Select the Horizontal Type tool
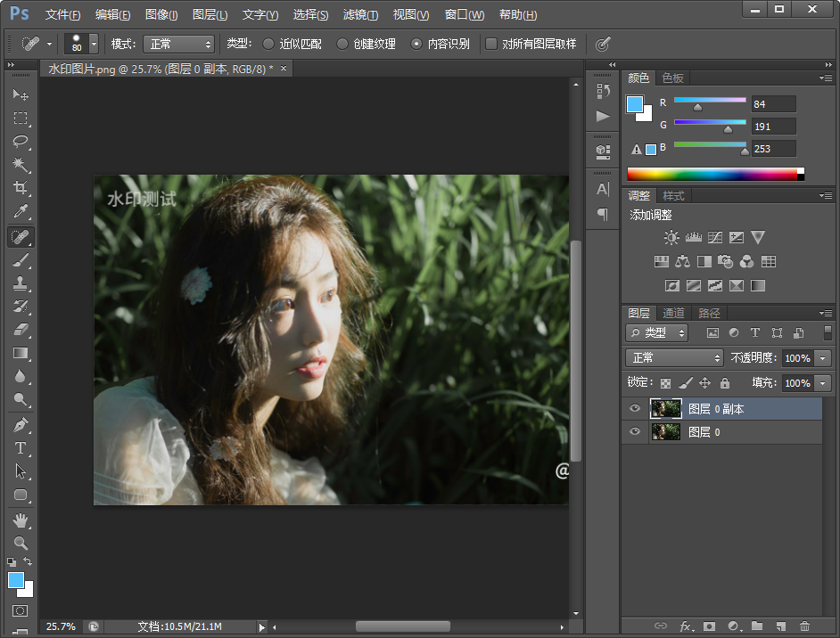The image size is (840, 638). pos(21,448)
